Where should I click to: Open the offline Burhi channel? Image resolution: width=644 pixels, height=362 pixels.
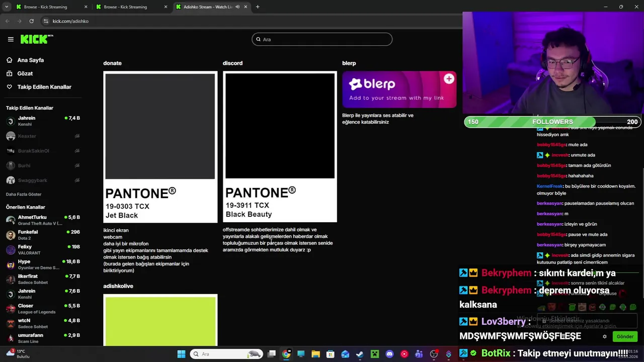pyautogui.click(x=43, y=165)
